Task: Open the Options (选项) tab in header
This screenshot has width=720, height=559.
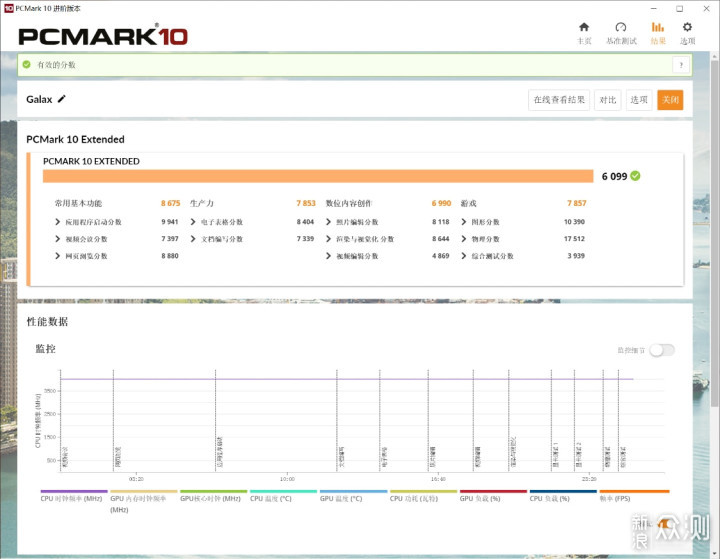Action: tap(687, 33)
